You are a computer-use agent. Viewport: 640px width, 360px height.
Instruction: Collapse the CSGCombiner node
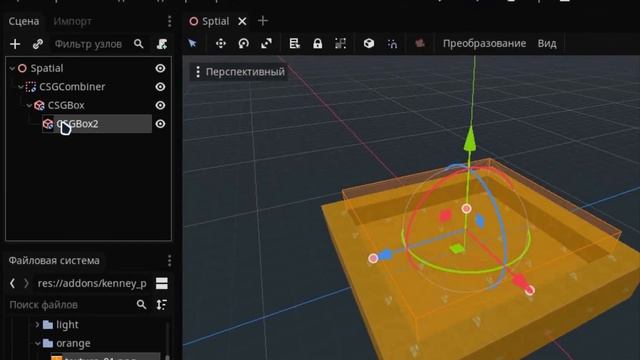click(20, 87)
